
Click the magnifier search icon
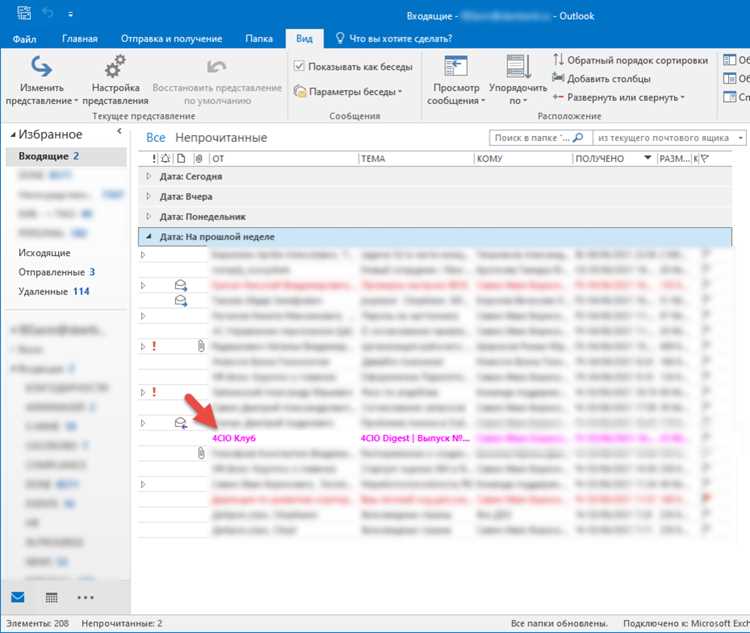tap(578, 138)
